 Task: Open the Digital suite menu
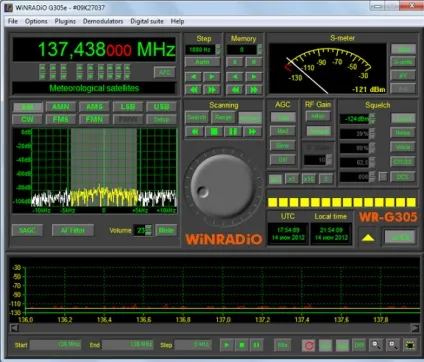click(x=147, y=21)
